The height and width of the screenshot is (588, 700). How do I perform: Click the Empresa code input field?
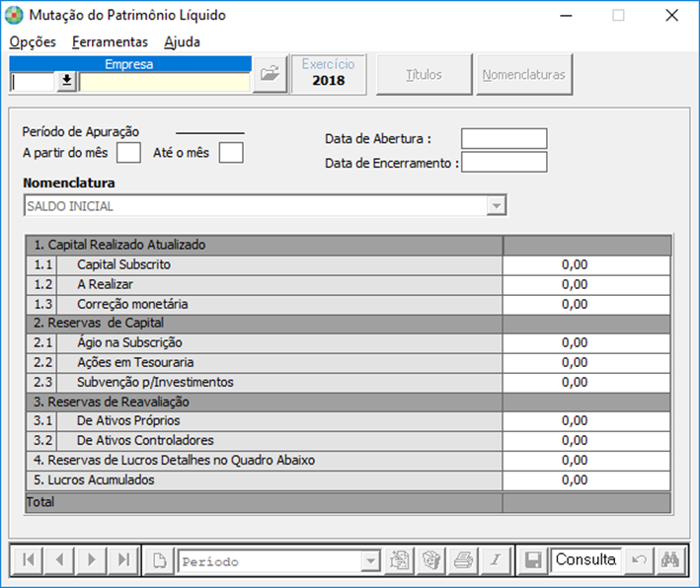pyautogui.click(x=33, y=82)
